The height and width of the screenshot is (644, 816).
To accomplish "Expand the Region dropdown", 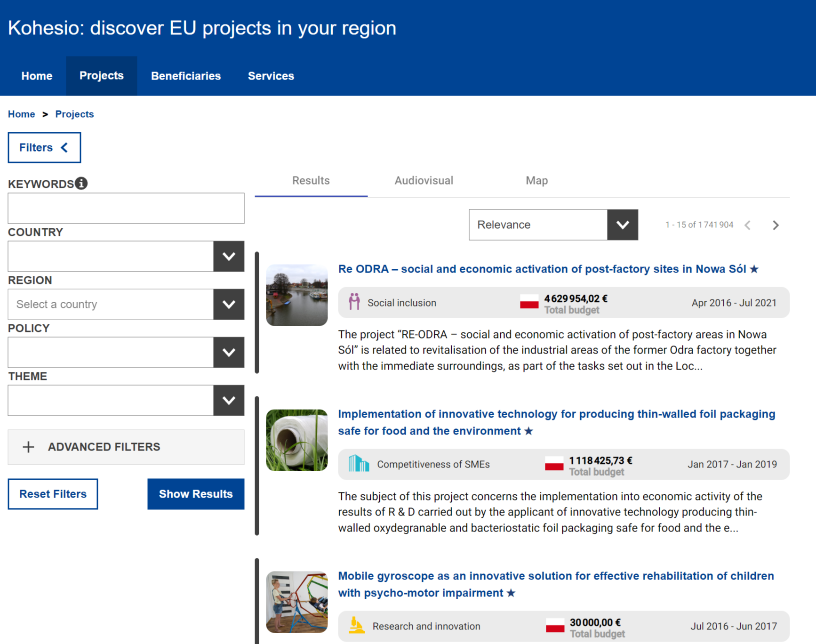I will [229, 305].
